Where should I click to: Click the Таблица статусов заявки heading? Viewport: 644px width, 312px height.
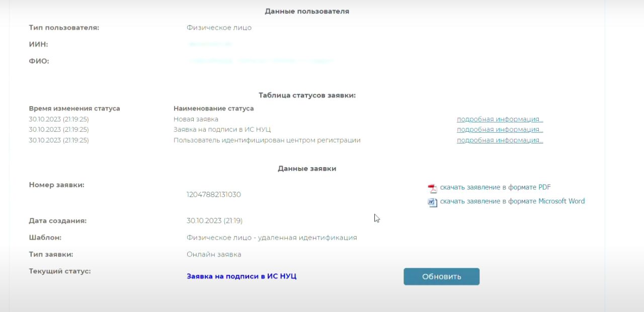(x=307, y=95)
